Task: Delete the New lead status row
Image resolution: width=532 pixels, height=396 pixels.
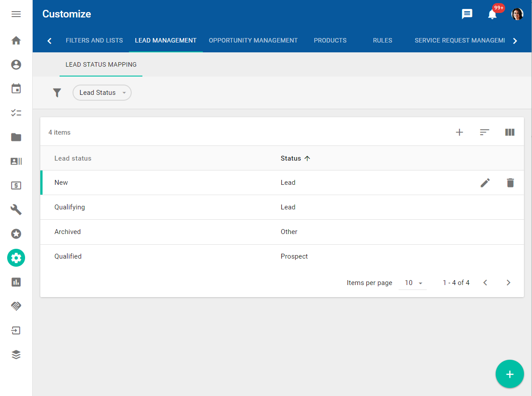Action: coord(510,183)
